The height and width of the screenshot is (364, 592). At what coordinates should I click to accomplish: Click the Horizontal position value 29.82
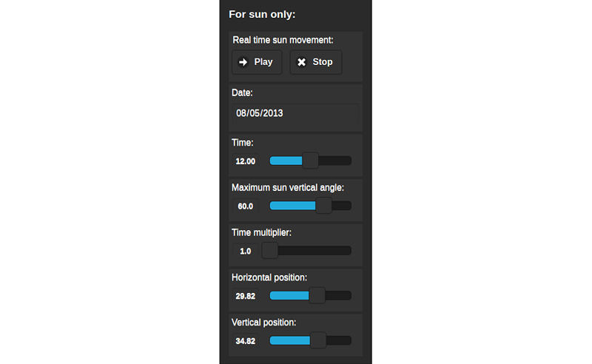pos(246,297)
